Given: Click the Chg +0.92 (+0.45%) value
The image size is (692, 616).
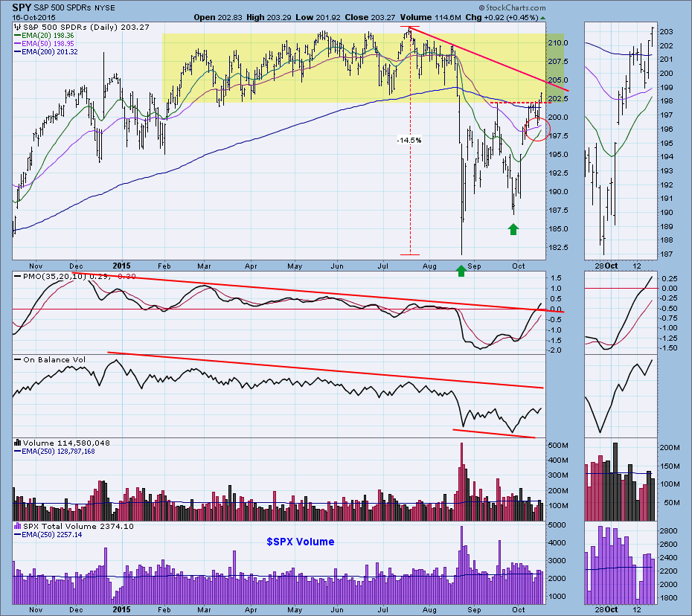Looking at the screenshot, I should (502, 18).
